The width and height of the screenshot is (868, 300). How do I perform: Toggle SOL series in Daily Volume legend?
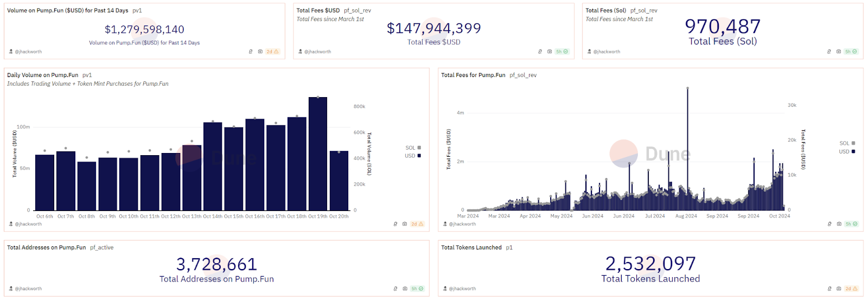[x=413, y=148]
